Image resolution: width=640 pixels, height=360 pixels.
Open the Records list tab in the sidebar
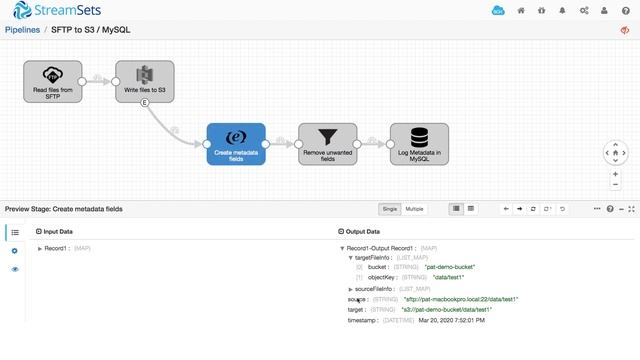[x=15, y=232]
